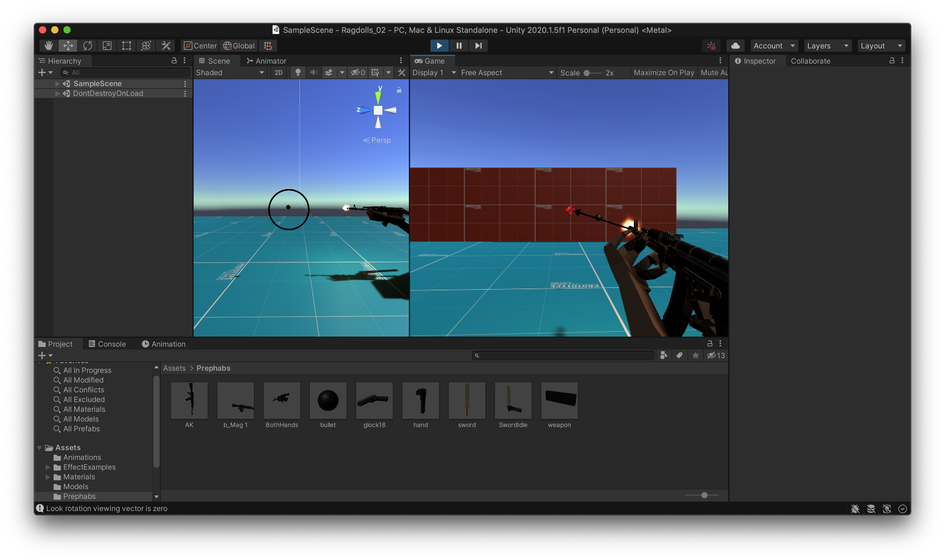Lock the Hierarchy panel
Image resolution: width=945 pixels, height=560 pixels.
click(x=174, y=60)
